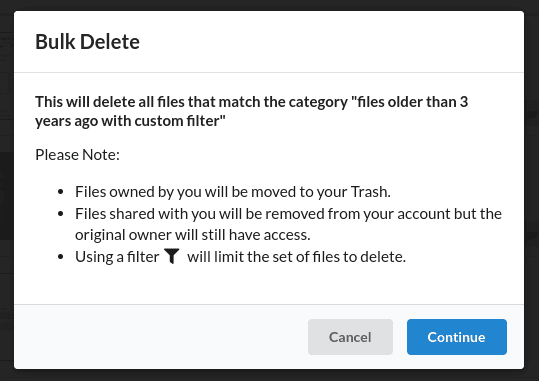
Task: Click the filter funnel icon in the note
Action: tap(172, 256)
